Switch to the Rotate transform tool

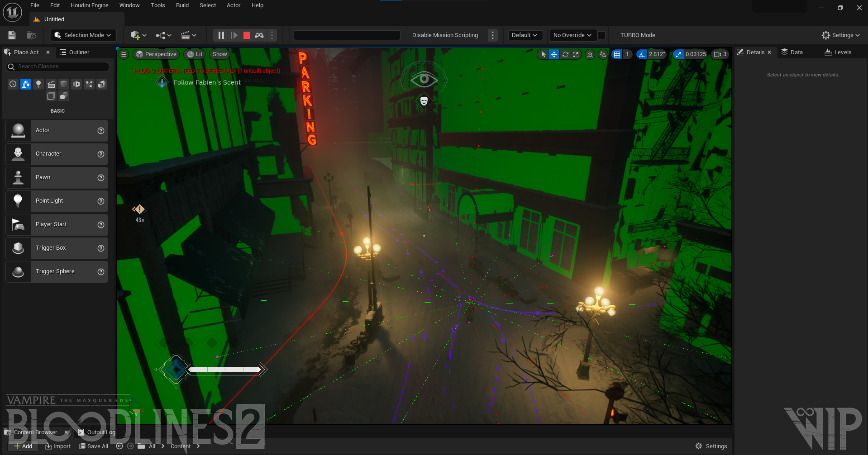(565, 54)
